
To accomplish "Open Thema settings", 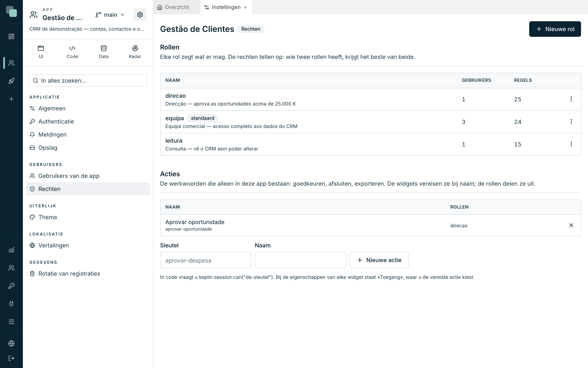I will pyautogui.click(x=88, y=217).
